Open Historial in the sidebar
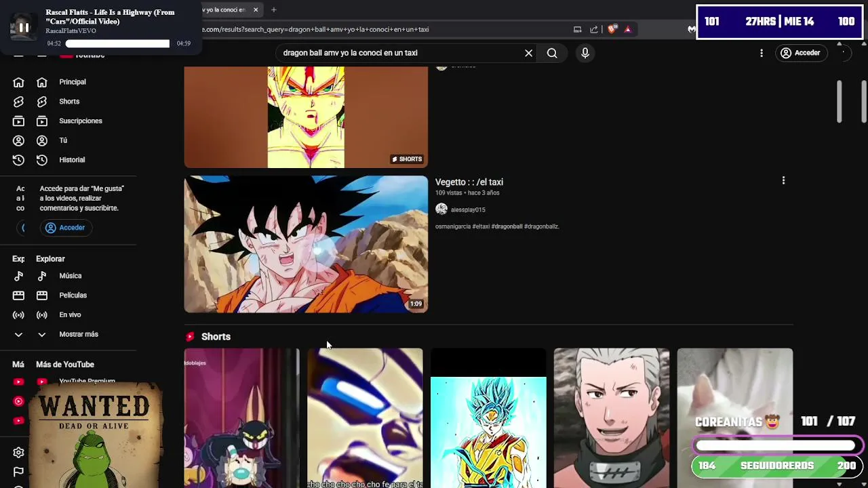This screenshot has height=488, width=868. [x=72, y=160]
